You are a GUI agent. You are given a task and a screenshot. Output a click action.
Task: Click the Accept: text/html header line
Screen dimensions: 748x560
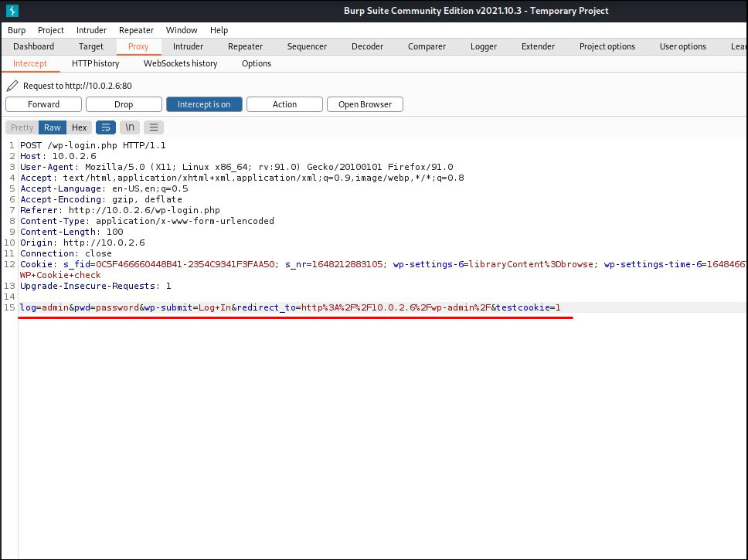(x=242, y=178)
